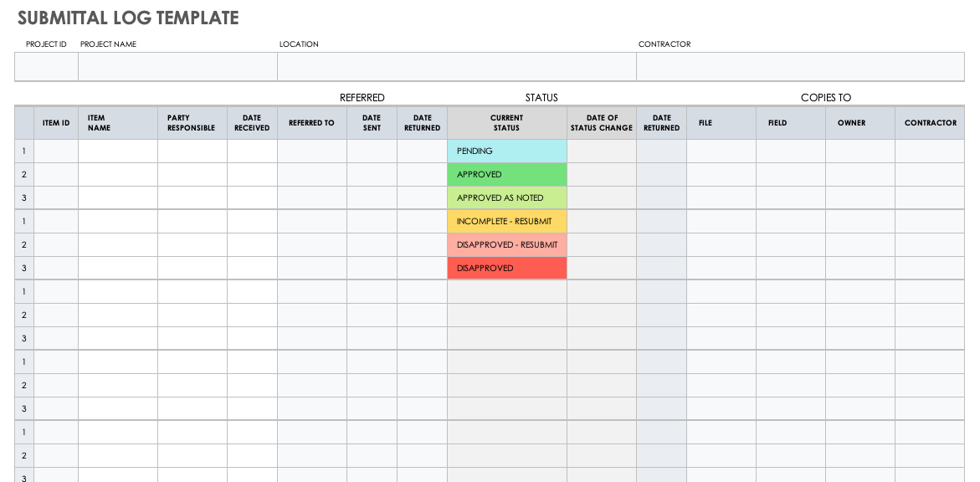Click the Project ID input cell
Image resolution: width=980 pixels, height=482 pixels.
click(x=46, y=67)
